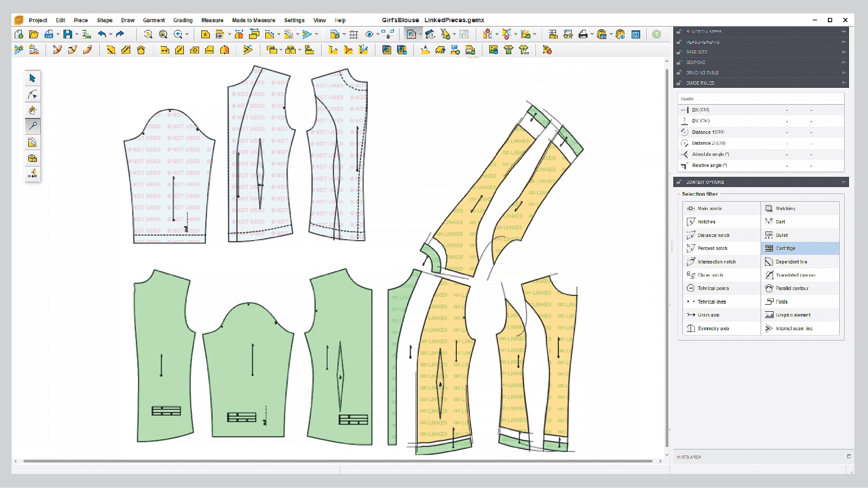The height and width of the screenshot is (488, 868).
Task: Toggle the Bullet selection filter
Action: pos(800,235)
